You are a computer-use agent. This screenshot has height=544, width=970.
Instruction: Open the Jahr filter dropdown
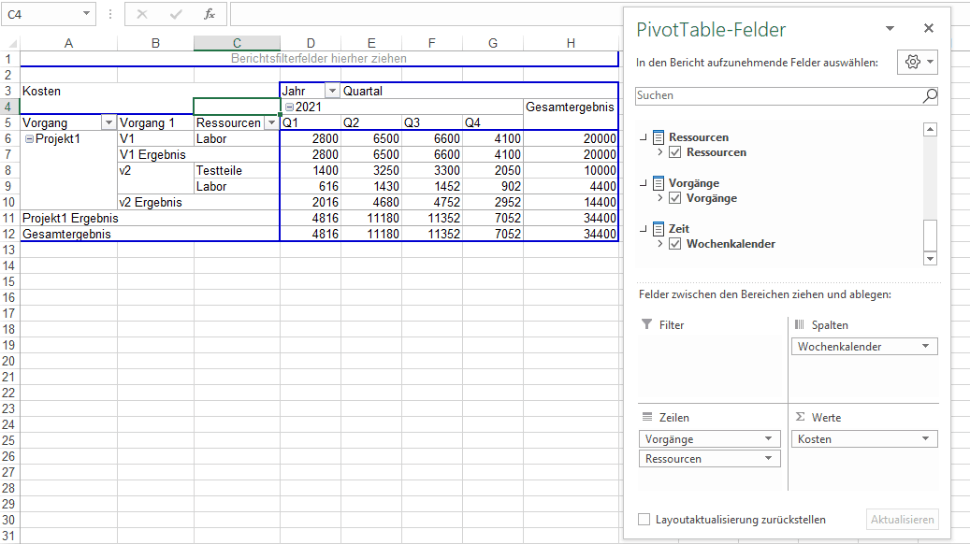point(332,91)
